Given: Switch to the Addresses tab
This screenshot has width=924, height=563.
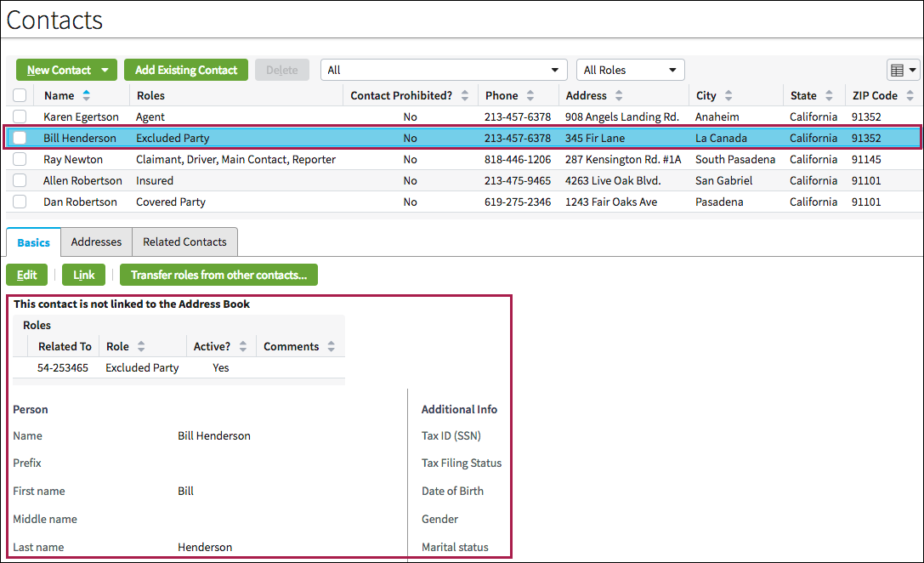Looking at the screenshot, I should [96, 242].
